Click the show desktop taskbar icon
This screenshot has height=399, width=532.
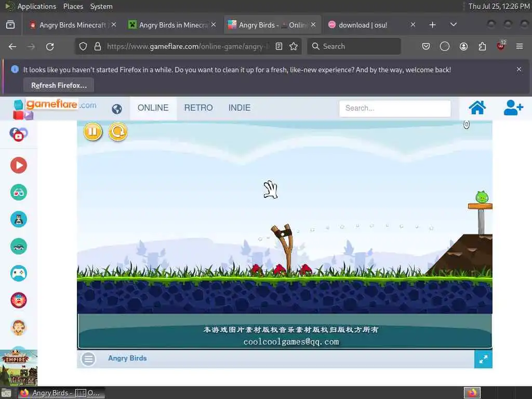point(6,393)
